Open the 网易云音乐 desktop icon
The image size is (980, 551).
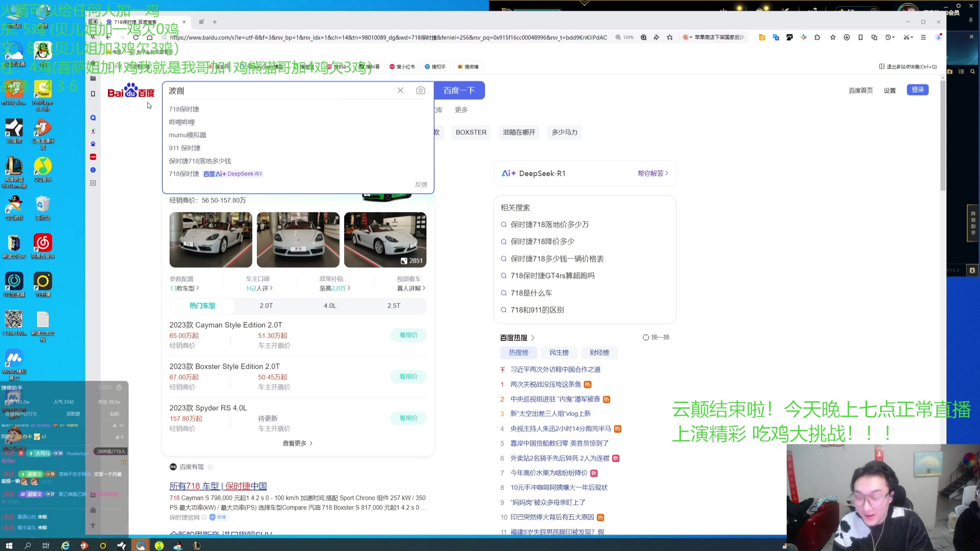(43, 246)
